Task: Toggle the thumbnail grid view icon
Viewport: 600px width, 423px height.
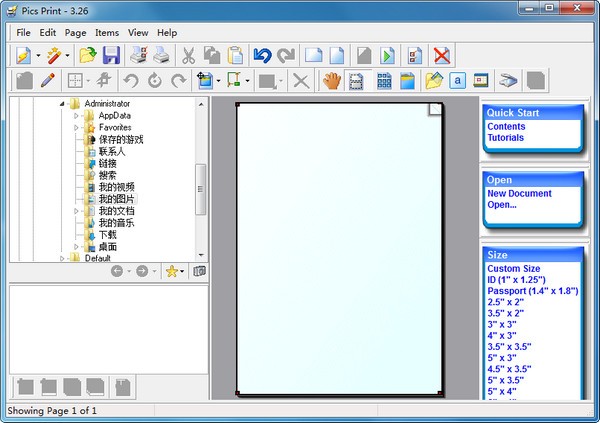Action: 384,81
